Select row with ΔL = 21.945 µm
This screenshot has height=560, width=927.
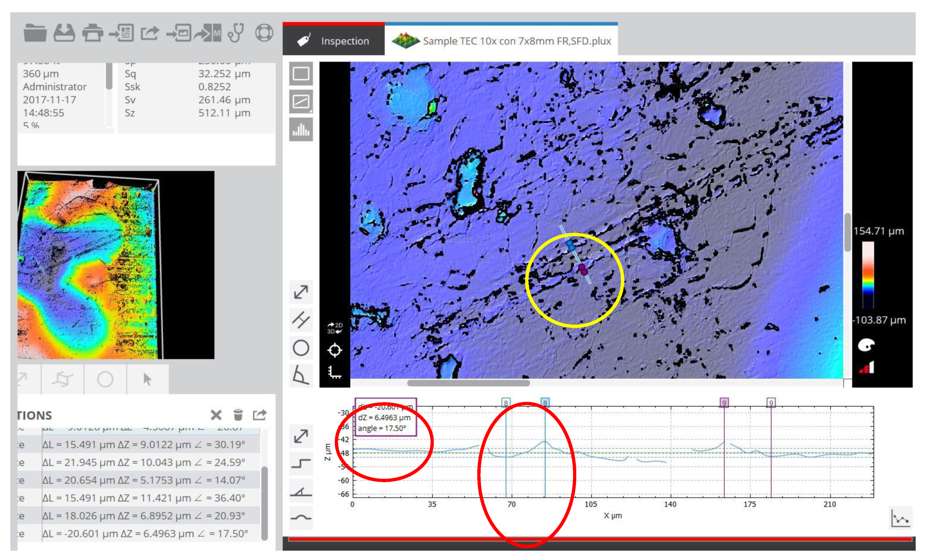(143, 462)
